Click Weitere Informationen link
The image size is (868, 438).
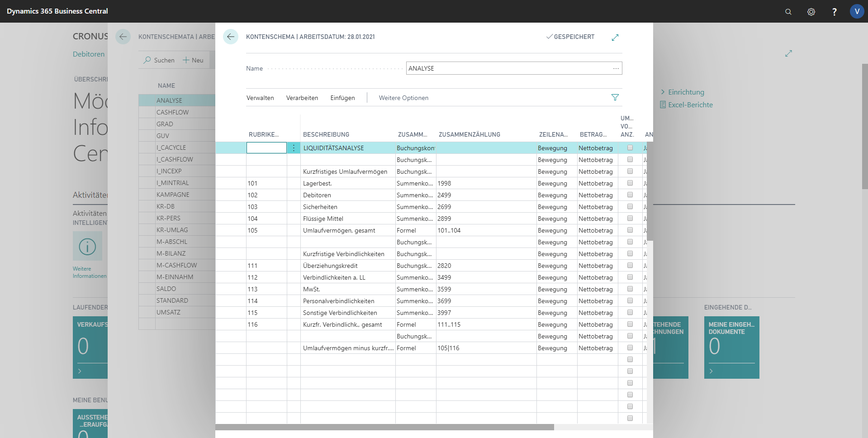coord(90,272)
